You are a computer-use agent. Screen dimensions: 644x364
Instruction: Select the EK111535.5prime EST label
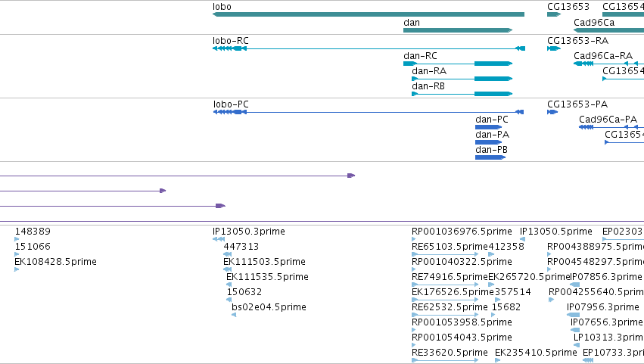267,277
